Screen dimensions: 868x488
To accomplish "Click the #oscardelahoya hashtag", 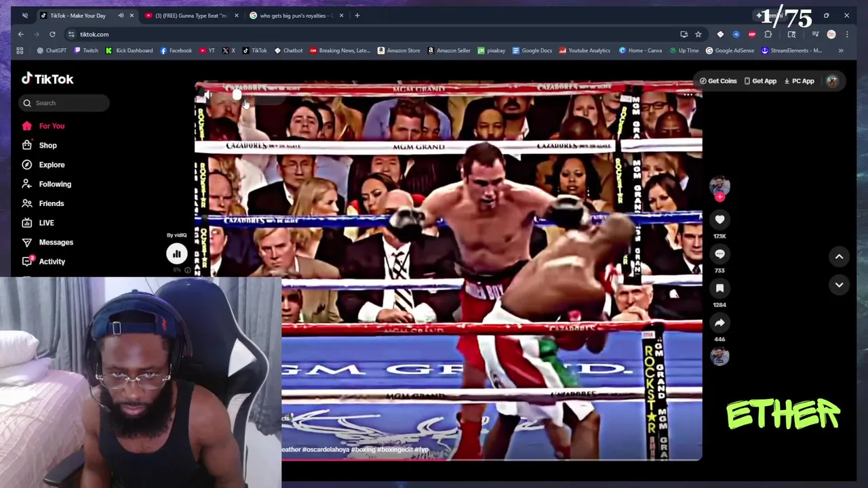I will coord(325,450).
